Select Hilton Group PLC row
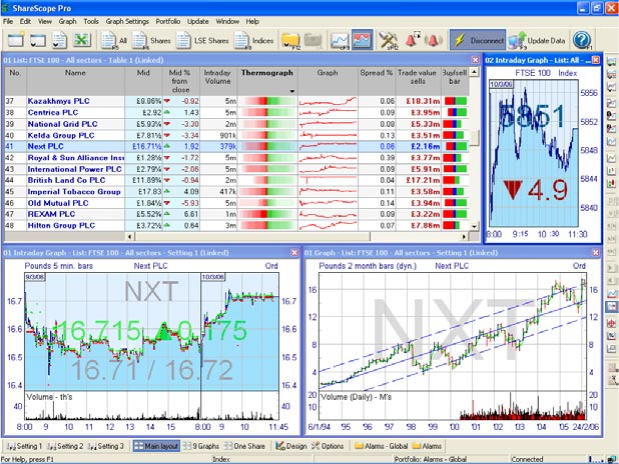This screenshot has width=619, height=464. click(237, 225)
